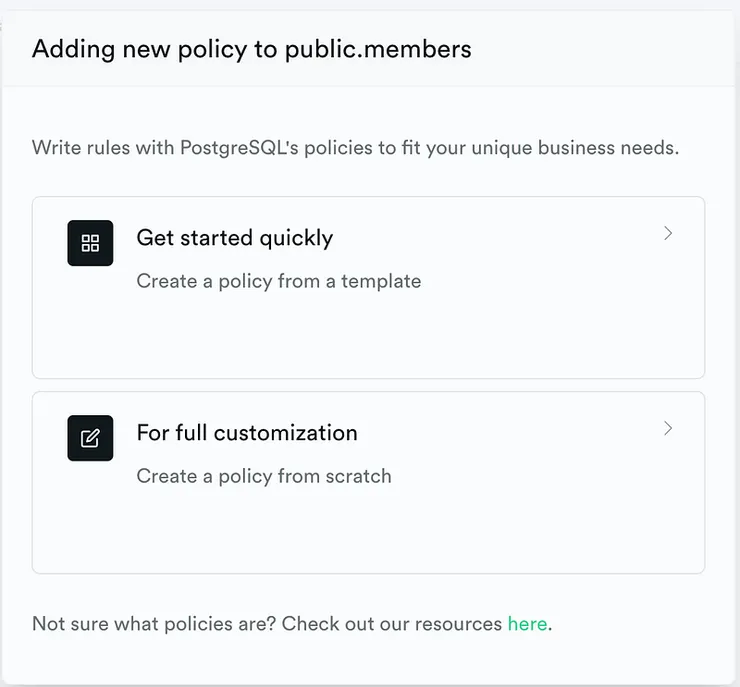Click the 'Adding new policy to public.members' title
The height and width of the screenshot is (687, 740).
tap(251, 49)
